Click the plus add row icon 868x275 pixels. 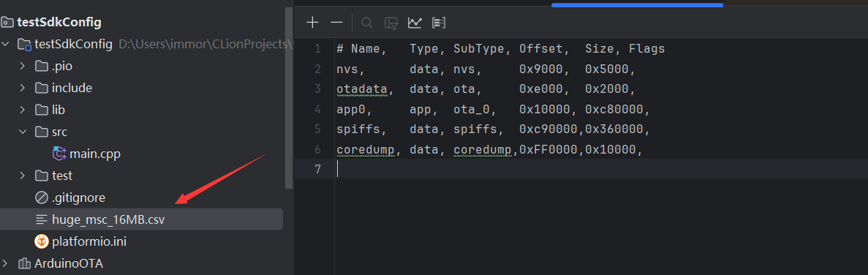pos(313,23)
